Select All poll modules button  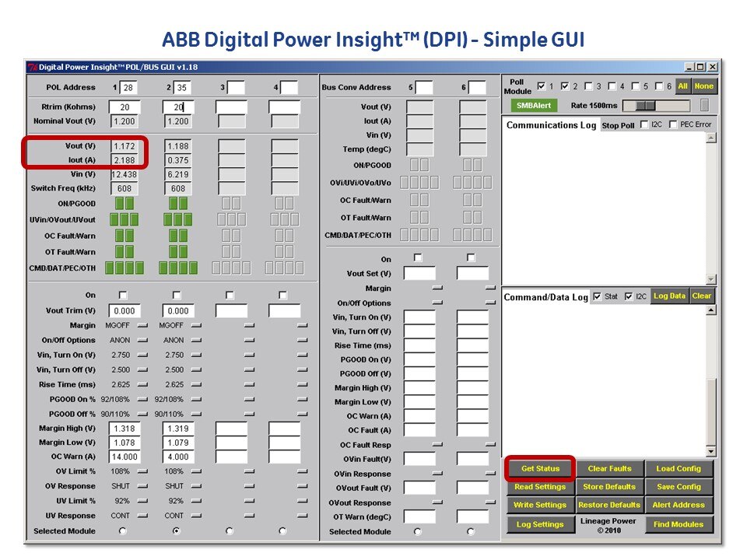coord(682,86)
